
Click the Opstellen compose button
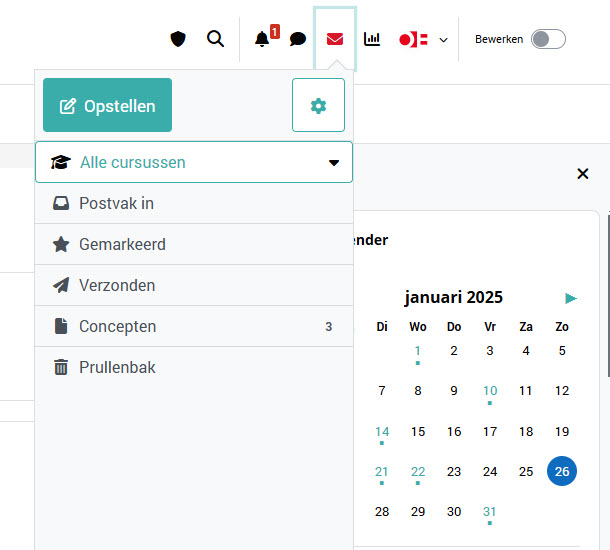tap(107, 105)
